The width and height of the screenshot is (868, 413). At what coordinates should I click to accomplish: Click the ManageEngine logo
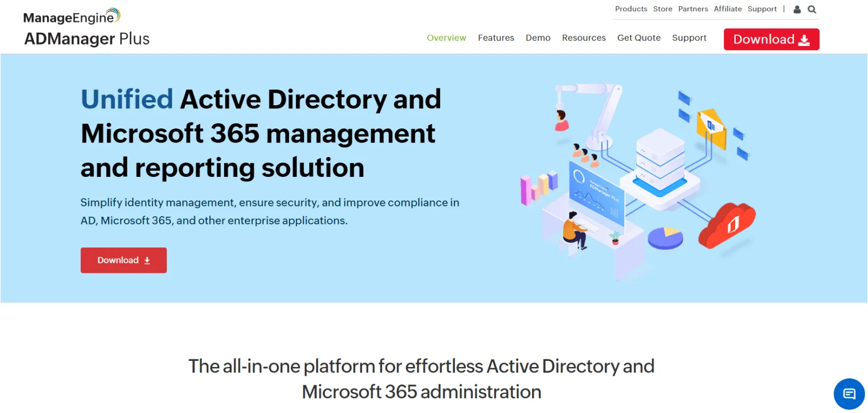(72, 16)
